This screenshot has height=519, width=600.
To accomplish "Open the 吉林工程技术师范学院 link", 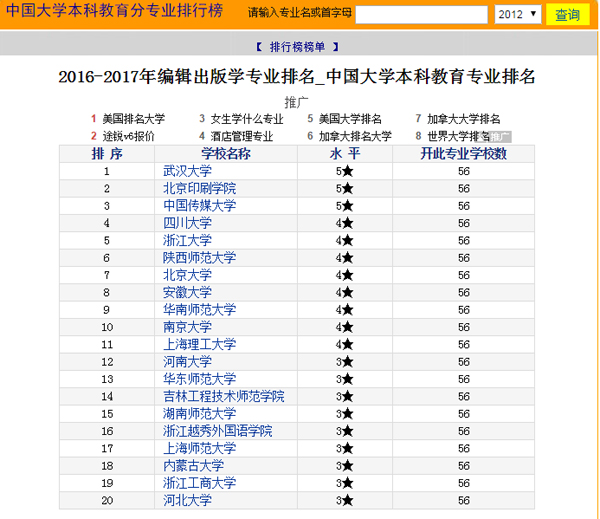I will (223, 396).
